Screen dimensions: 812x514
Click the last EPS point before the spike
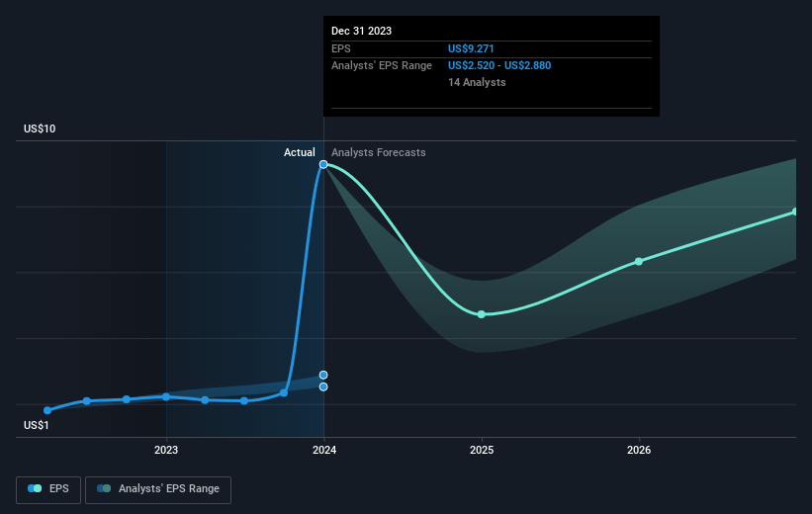tap(284, 392)
